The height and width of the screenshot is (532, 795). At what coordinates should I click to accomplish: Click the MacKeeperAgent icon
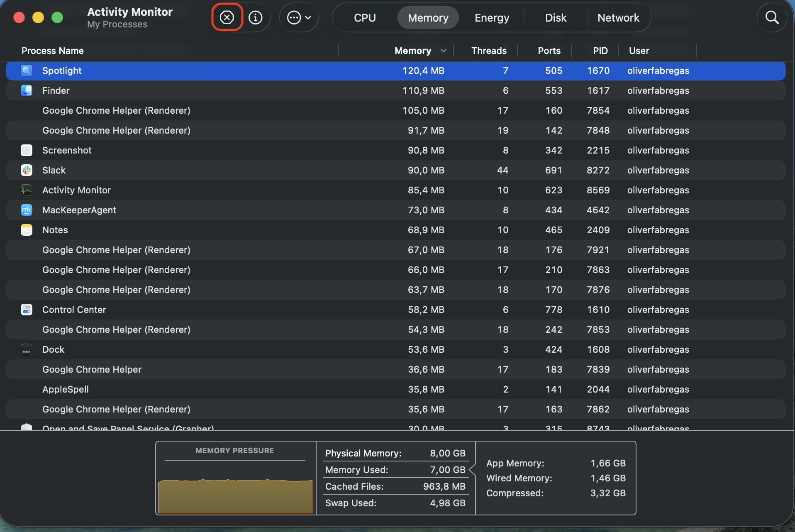coord(27,210)
